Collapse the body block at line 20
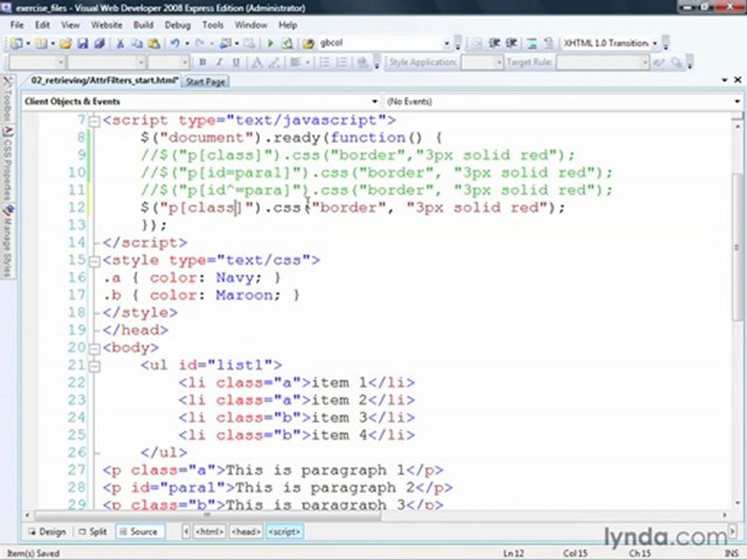This screenshot has height=560, width=747. click(95, 348)
